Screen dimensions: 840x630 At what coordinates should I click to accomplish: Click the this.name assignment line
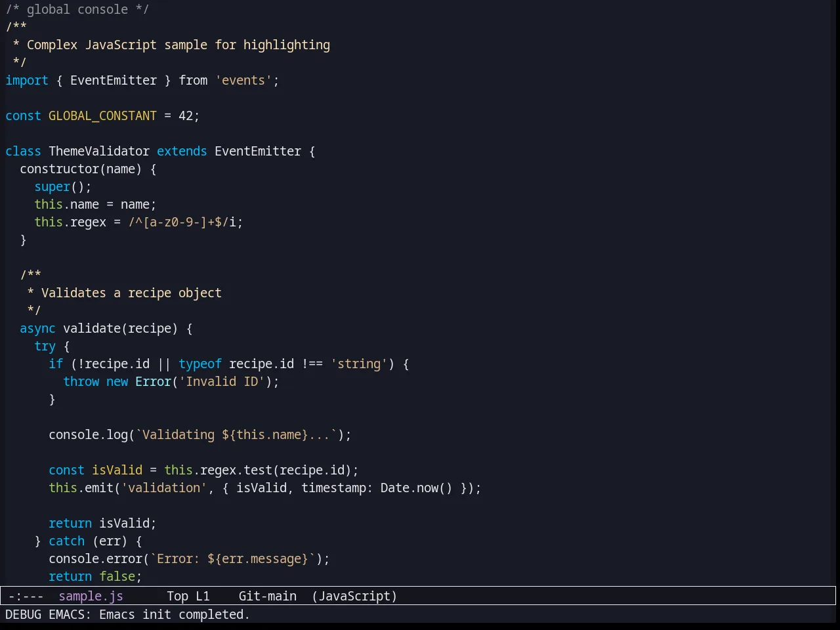click(95, 204)
